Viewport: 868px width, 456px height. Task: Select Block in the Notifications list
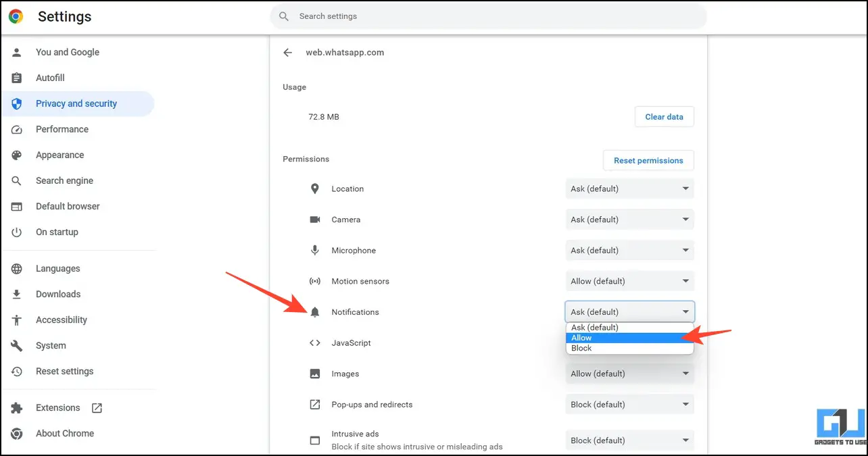629,349
